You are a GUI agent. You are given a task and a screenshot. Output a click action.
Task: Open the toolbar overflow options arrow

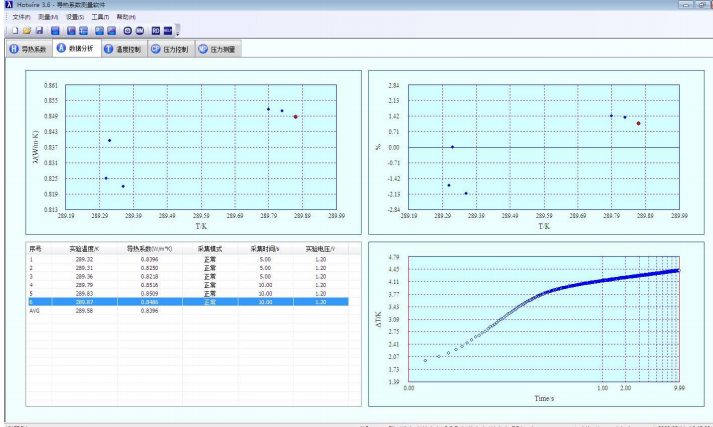pyautogui.click(x=178, y=31)
